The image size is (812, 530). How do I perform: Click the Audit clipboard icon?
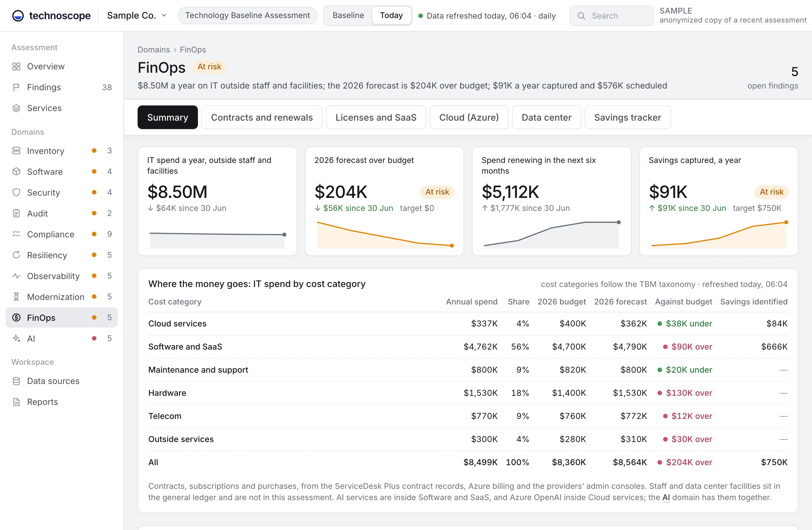point(16,213)
